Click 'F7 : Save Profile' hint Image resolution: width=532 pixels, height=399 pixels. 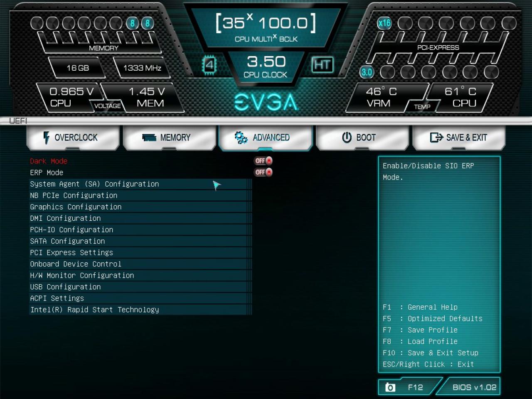pyautogui.click(x=420, y=330)
